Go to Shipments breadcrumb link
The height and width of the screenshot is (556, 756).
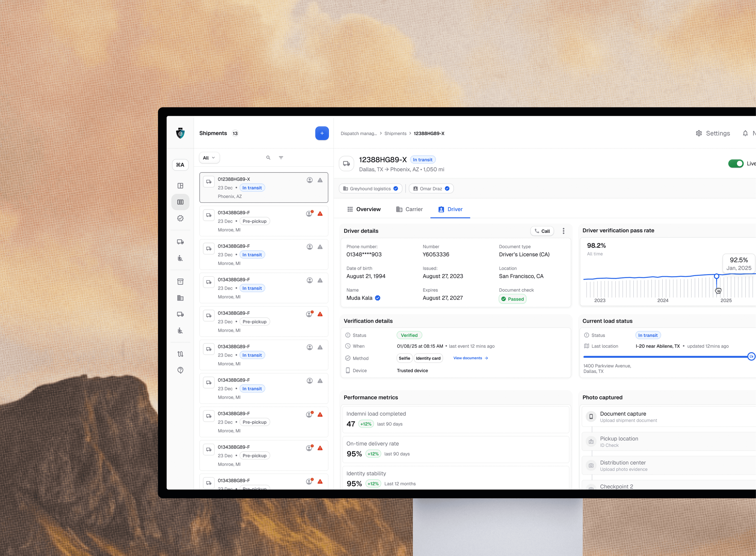[x=396, y=133]
